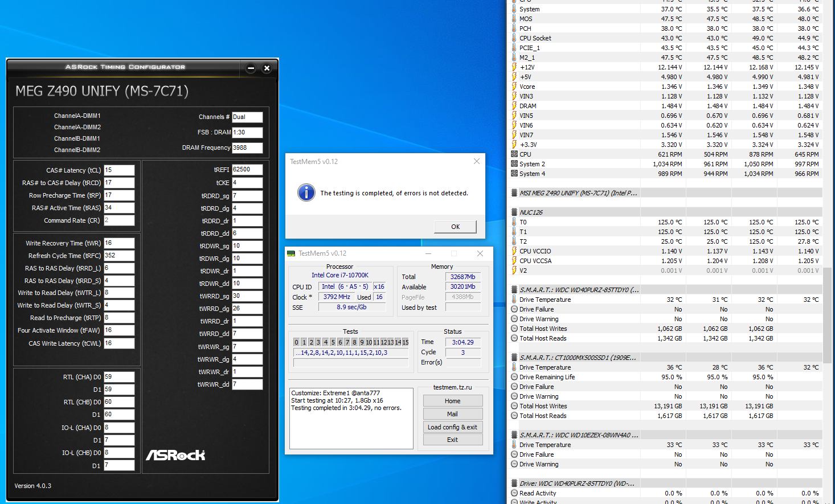Click the Clock value 3792 MHz
The width and height of the screenshot is (835, 504).
click(x=337, y=297)
